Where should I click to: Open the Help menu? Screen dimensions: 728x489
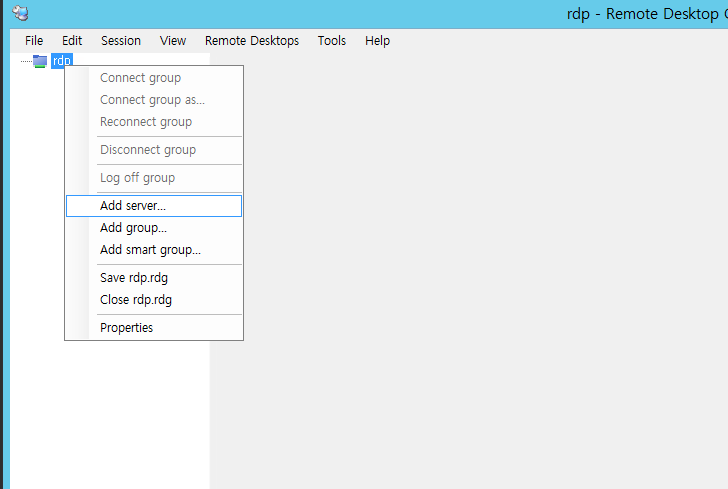[377, 41]
